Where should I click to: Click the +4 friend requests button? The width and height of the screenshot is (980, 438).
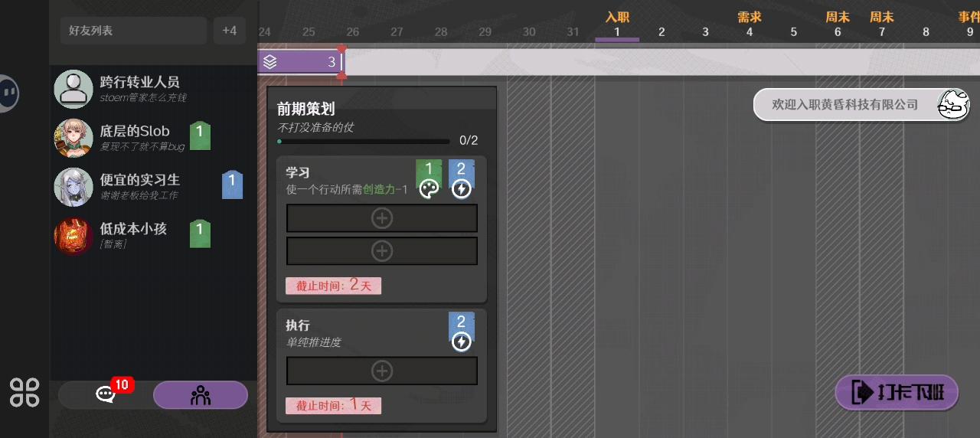pos(229,31)
